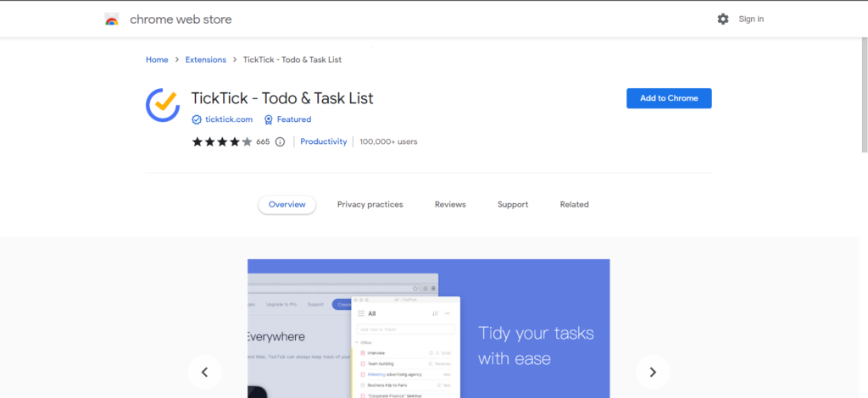The image size is (868, 398).
Task: Open the Reviews tab
Action: coord(450,205)
